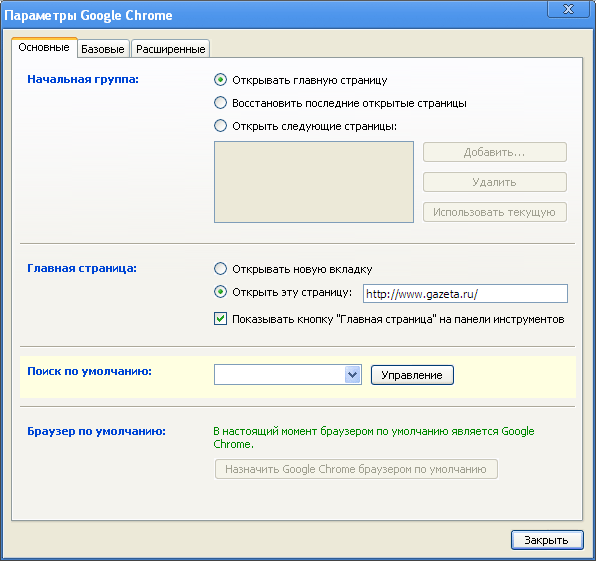Go to the 'Расширенные' tab

(171, 49)
